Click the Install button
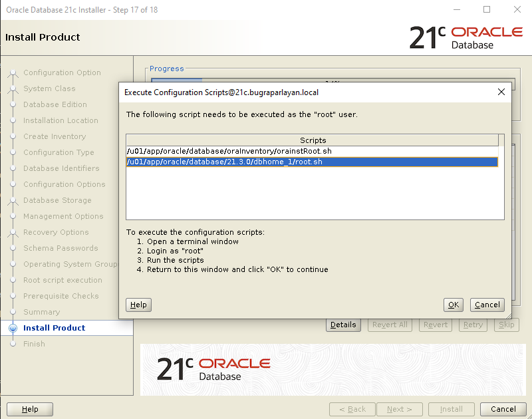Image resolution: width=532 pixels, height=419 pixels. click(x=452, y=409)
